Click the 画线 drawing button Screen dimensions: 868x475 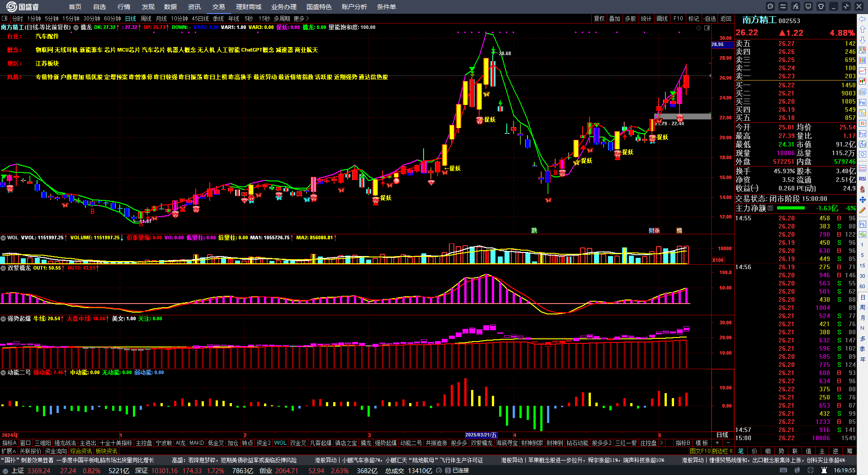[662, 19]
